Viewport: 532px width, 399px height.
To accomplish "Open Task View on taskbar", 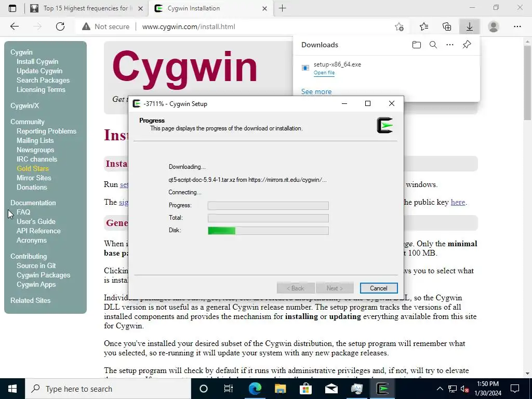I will (x=229, y=389).
